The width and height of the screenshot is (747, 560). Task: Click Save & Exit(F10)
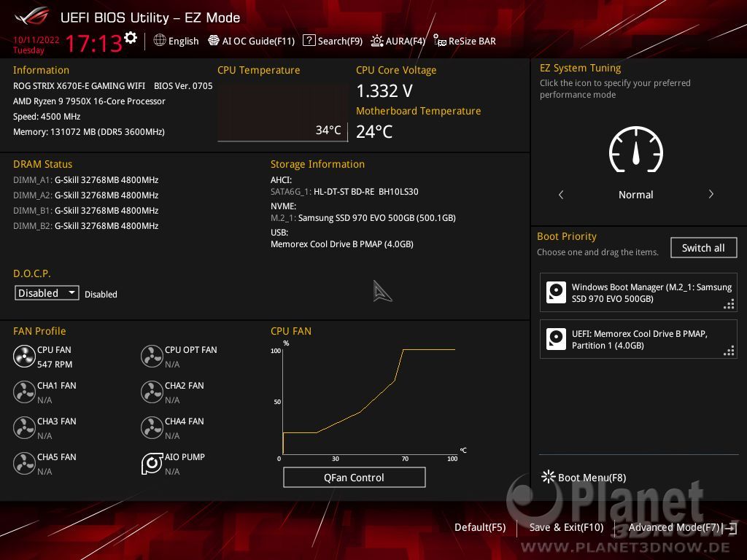click(x=566, y=527)
